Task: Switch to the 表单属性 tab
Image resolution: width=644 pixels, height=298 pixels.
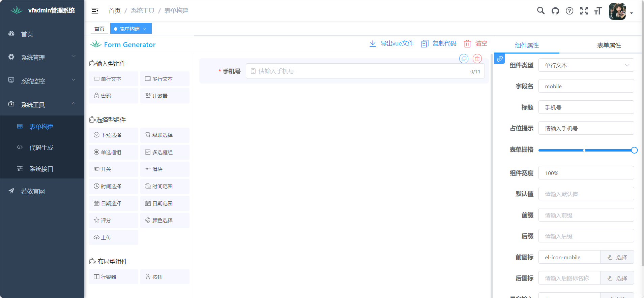Action: [609, 45]
